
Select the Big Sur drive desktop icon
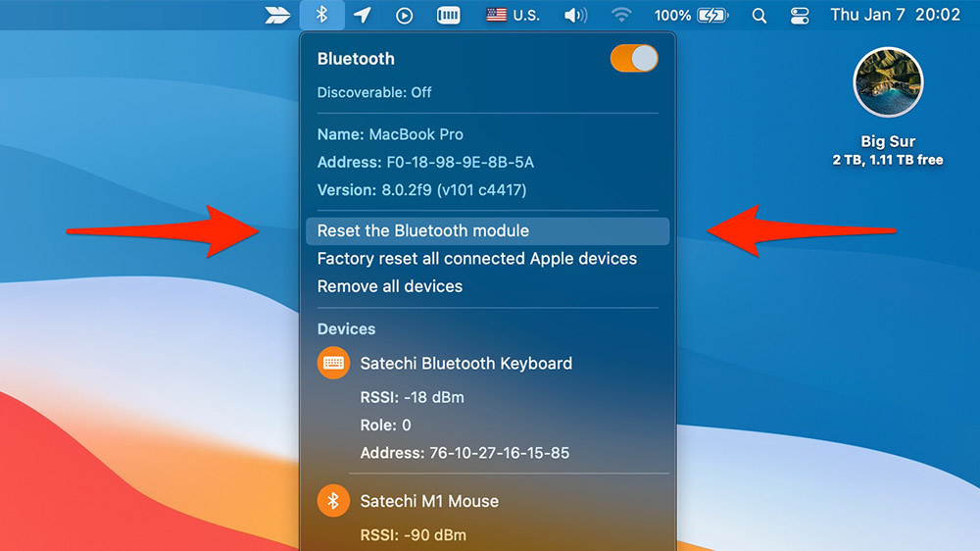pos(888,82)
